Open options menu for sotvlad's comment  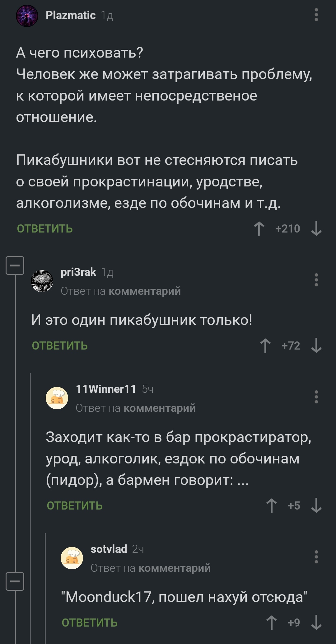[x=316, y=557]
